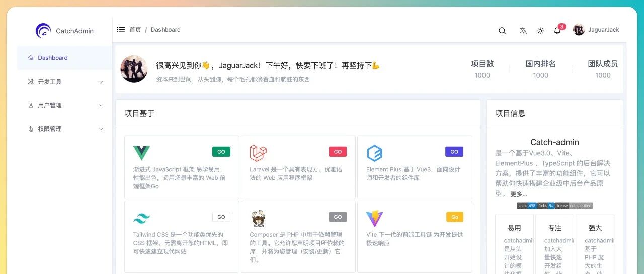This screenshot has width=644, height=274.
Task: Click the large welcome profile avatar
Action: (x=134, y=69)
